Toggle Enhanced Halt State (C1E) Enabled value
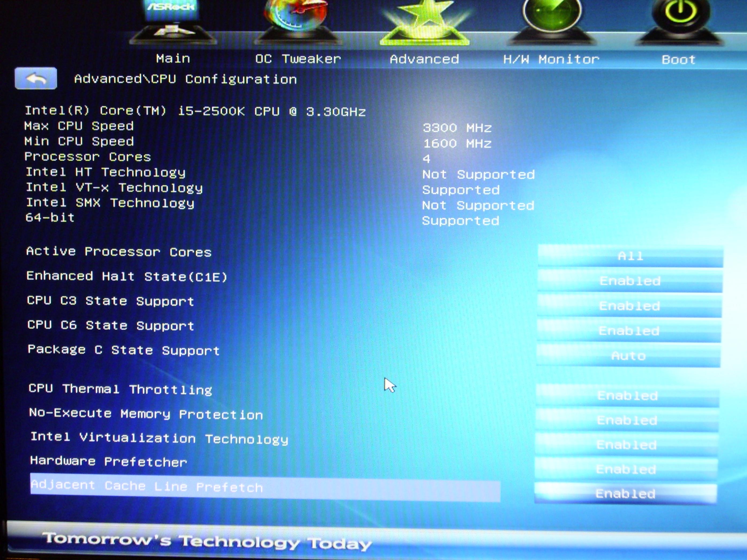This screenshot has width=747, height=560. (630, 281)
